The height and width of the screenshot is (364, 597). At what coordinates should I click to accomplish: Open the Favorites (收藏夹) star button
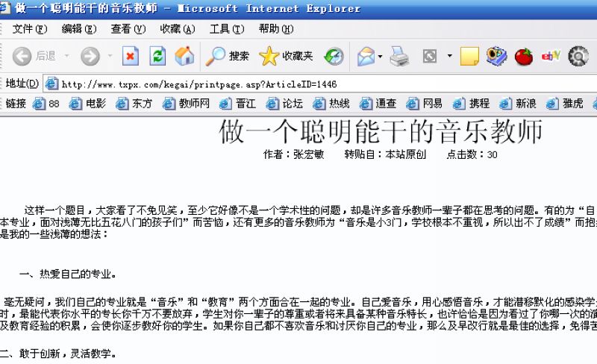click(286, 57)
